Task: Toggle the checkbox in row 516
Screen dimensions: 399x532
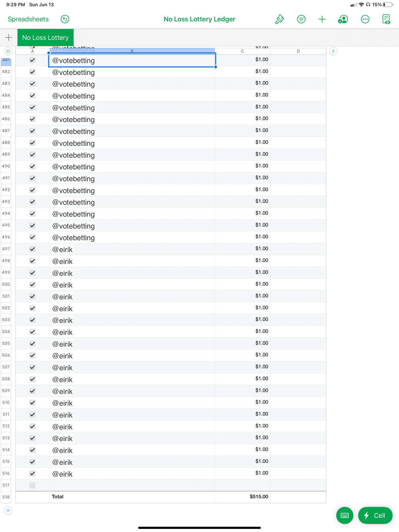Action: (32, 473)
